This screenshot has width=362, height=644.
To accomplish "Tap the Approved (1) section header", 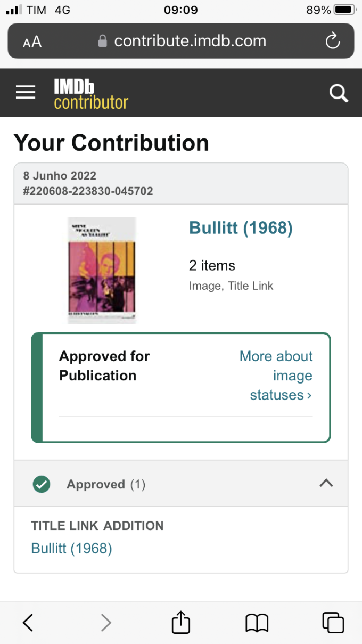I will [106, 484].
